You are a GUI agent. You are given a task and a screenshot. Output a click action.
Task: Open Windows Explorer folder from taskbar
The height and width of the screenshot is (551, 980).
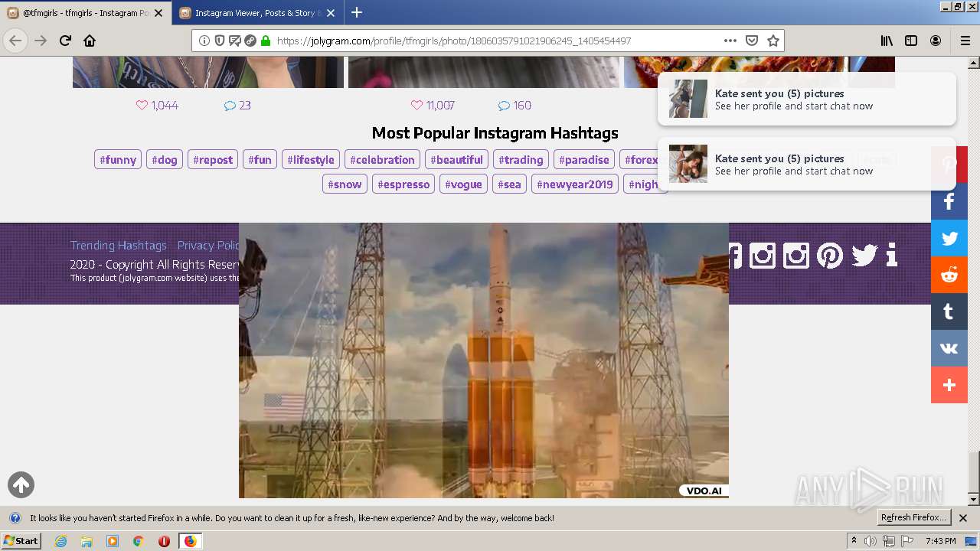(x=87, y=541)
